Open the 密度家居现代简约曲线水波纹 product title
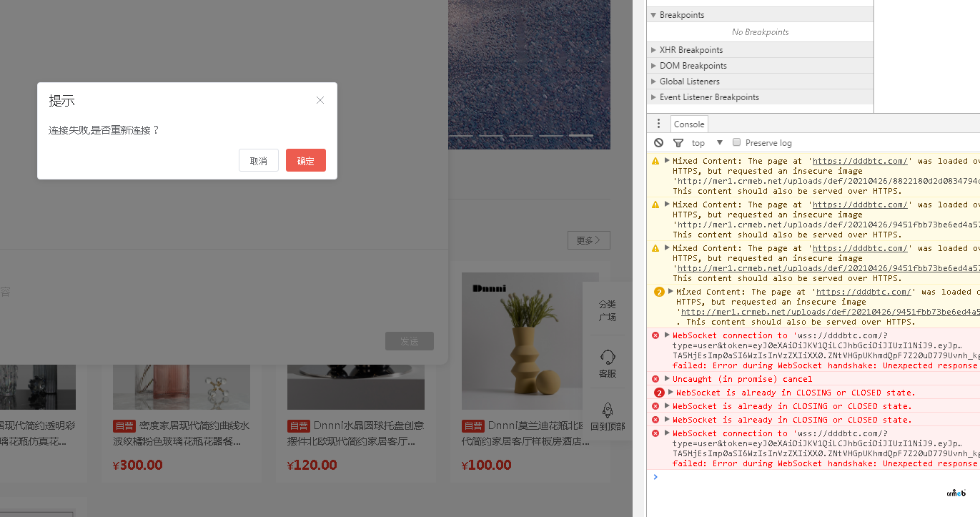The height and width of the screenshot is (517, 980). click(x=182, y=433)
